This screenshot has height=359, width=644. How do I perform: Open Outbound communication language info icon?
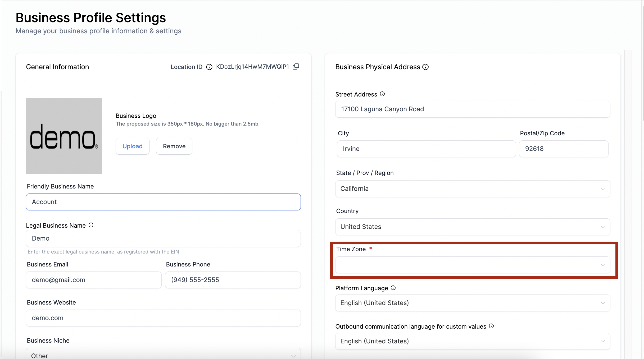491,326
